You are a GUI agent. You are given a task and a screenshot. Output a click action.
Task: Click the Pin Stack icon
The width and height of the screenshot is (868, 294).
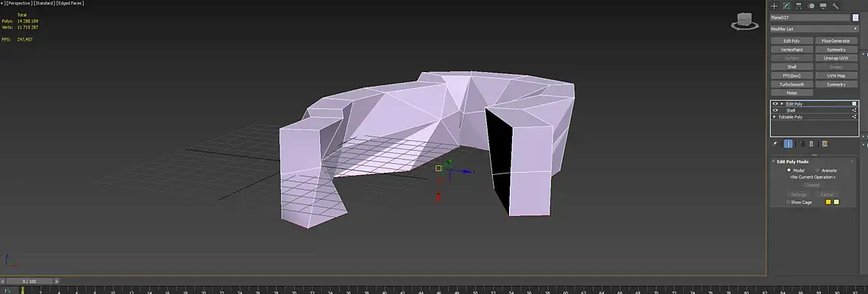(x=775, y=143)
